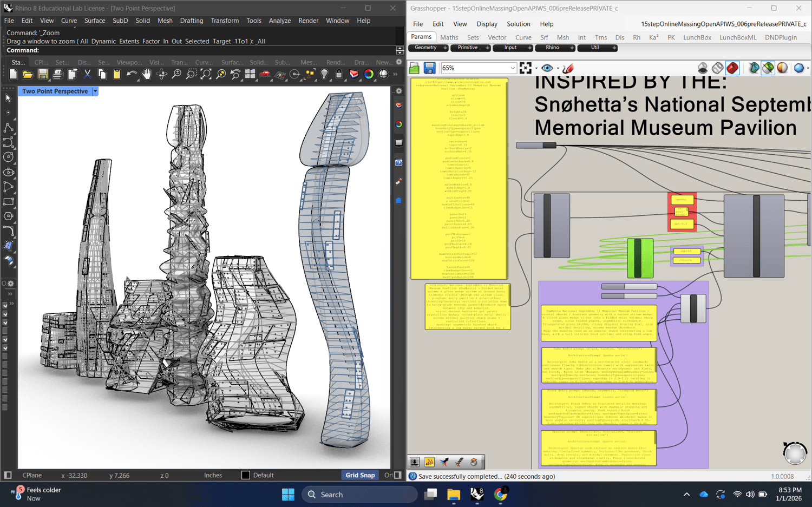Click the Grasshopper Open file folder icon
Screen dimensions: 812x507
415,68
